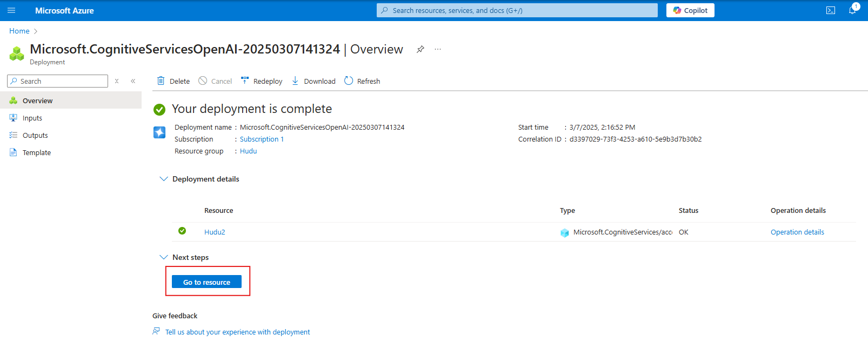Click the green deployment complete checkmark icon
Image resolution: width=868 pixels, height=348 pixels.
click(159, 110)
